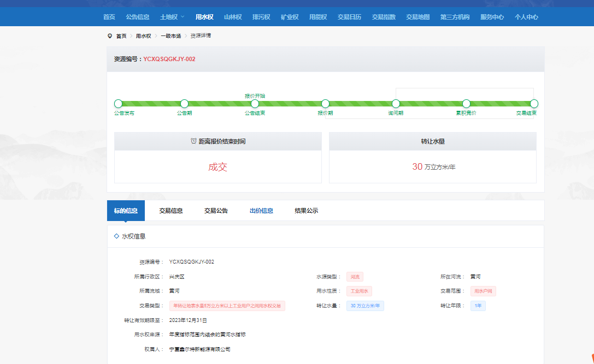This screenshot has width=594, height=364.
Task: Open 交易地图 in the top menu
Action: coord(417,17)
